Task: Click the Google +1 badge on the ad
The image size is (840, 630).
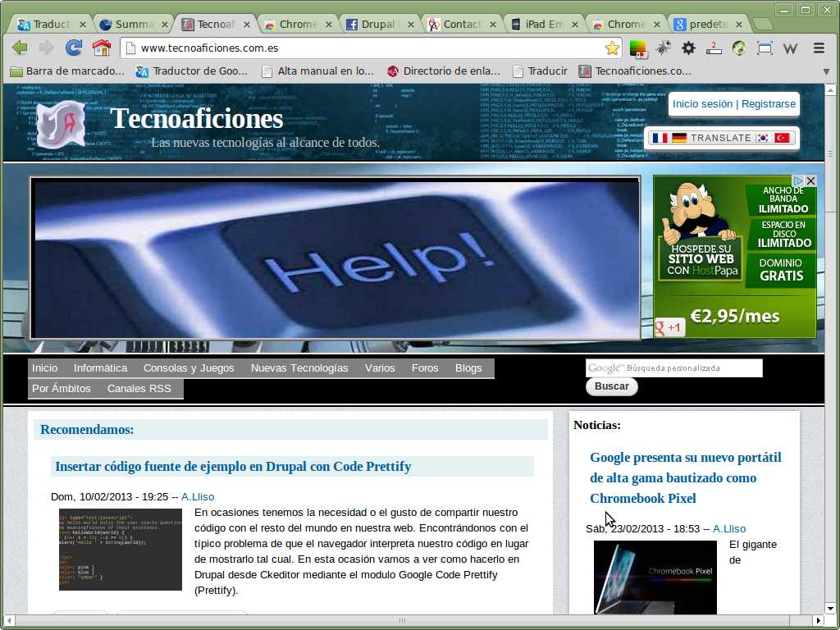Action: 669,328
